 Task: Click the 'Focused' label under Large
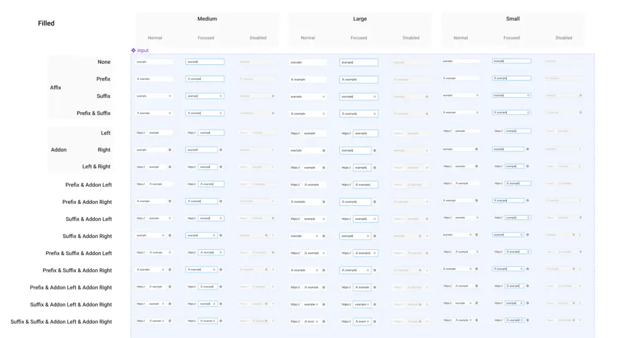click(x=358, y=38)
